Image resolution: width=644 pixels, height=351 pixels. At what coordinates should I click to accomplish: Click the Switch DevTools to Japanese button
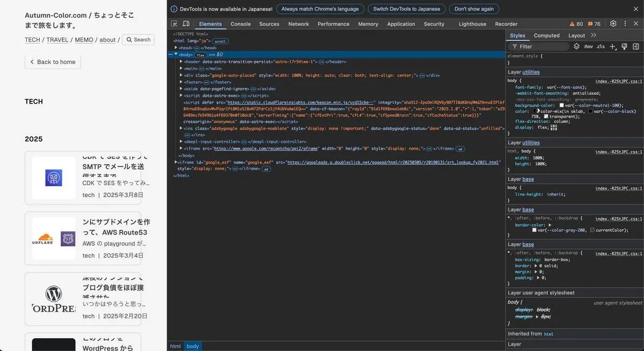(406, 9)
